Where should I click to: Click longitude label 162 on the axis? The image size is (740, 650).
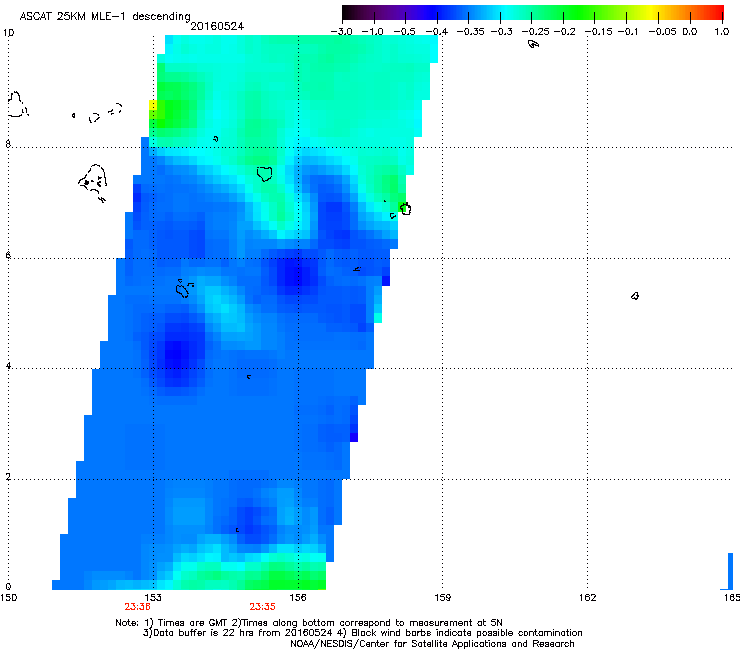point(588,598)
